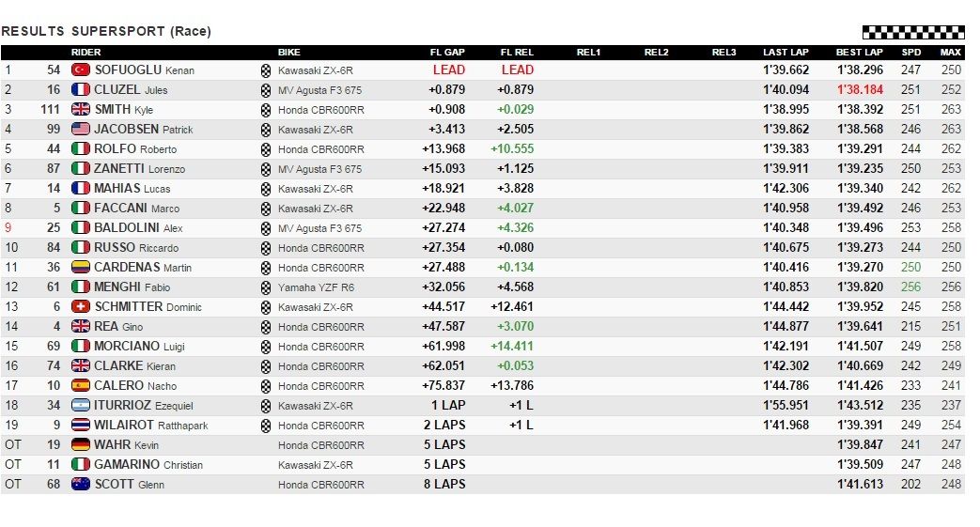Image resolution: width=980 pixels, height=527 pixels.
Task: Click the LAST LAP column header
Action: [x=786, y=53]
